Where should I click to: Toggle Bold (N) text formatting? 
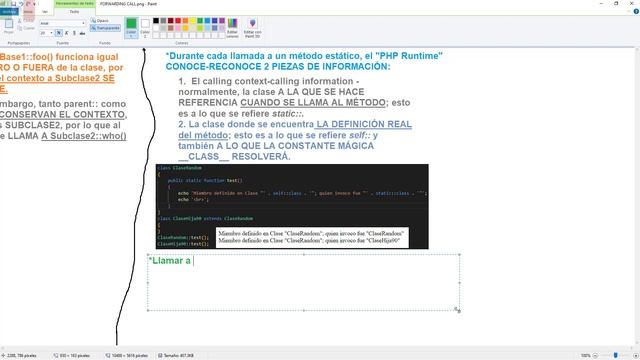(58, 33)
